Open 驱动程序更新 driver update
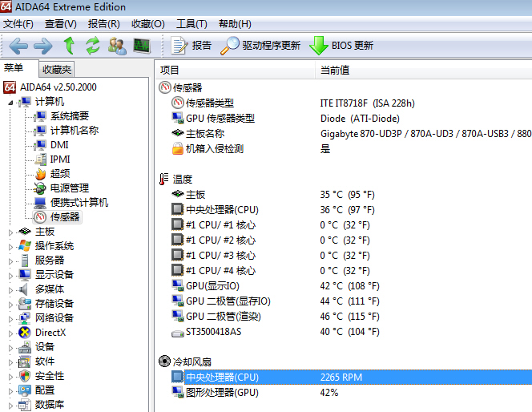The height and width of the screenshot is (412, 532). point(260,46)
